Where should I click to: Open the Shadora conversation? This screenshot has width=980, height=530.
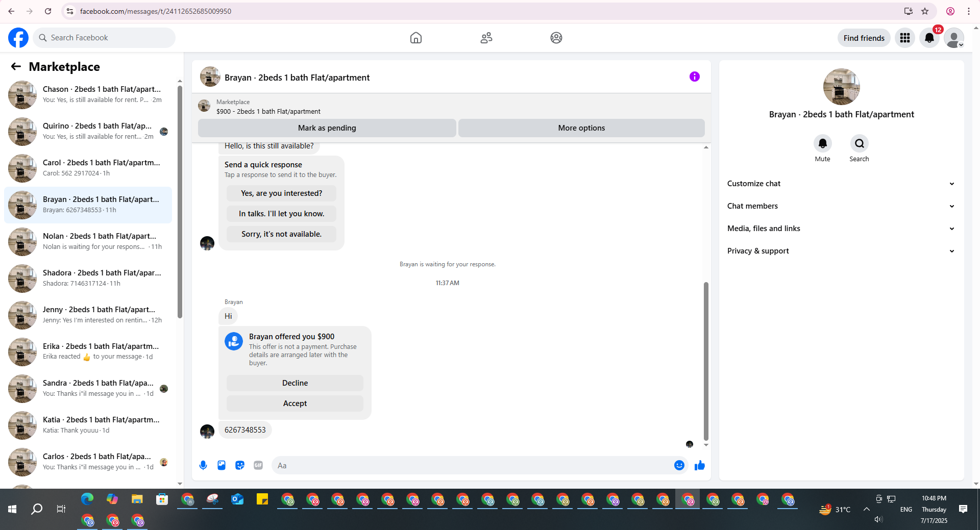[x=88, y=279]
